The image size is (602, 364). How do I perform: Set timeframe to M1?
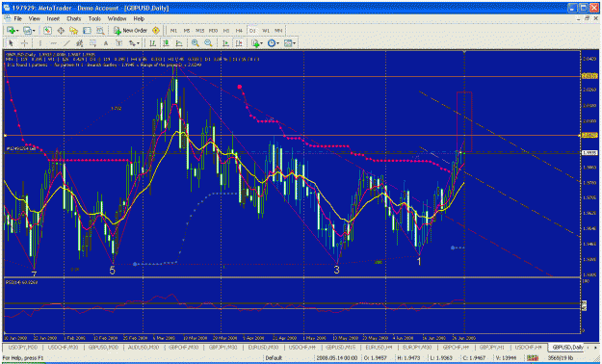click(x=174, y=31)
